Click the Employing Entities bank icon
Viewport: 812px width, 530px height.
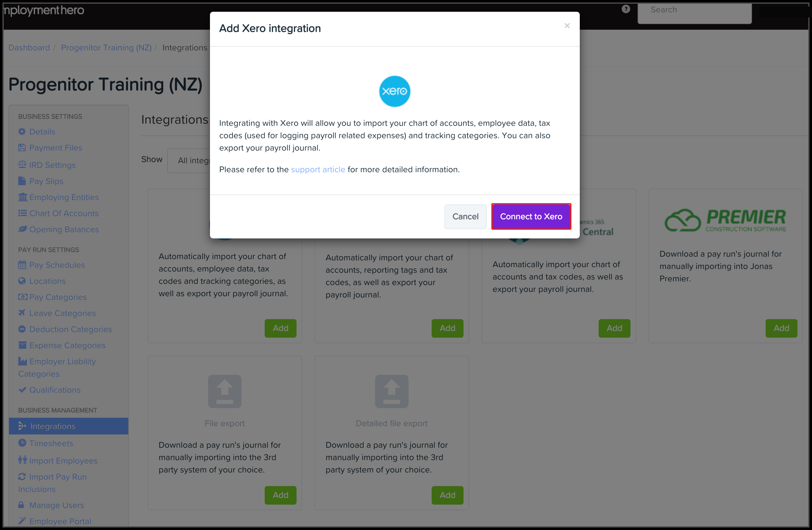23,197
